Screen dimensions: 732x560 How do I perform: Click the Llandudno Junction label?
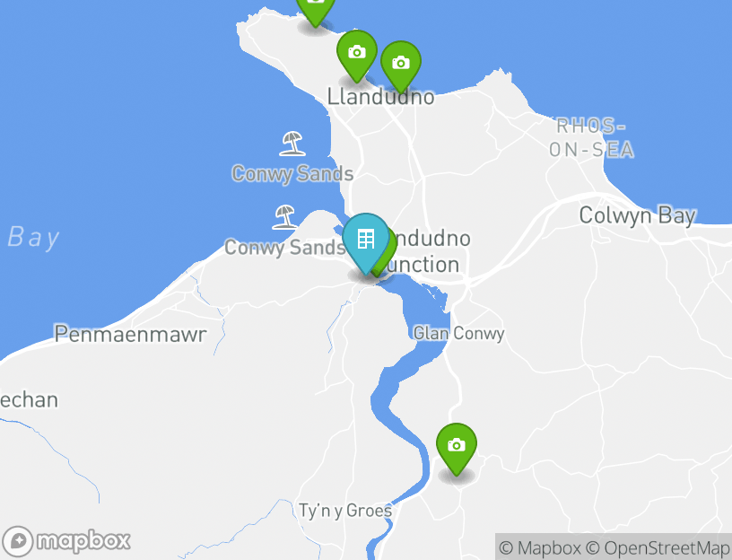pyautogui.click(x=426, y=252)
